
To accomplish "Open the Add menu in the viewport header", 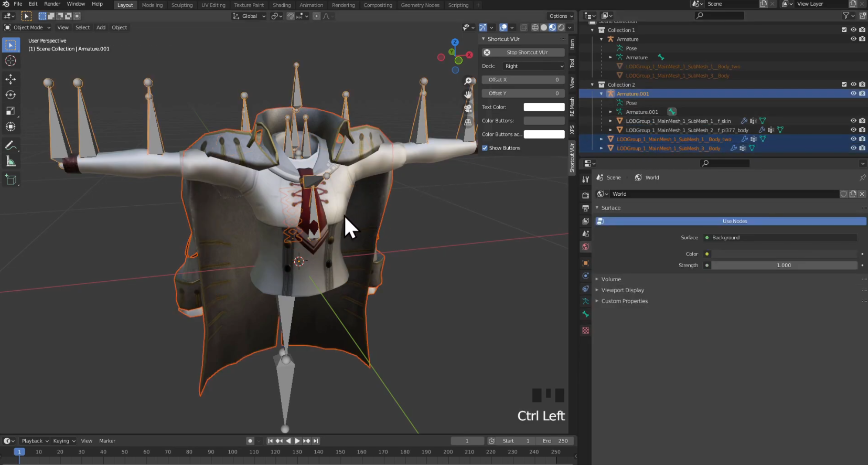I will pos(101,27).
